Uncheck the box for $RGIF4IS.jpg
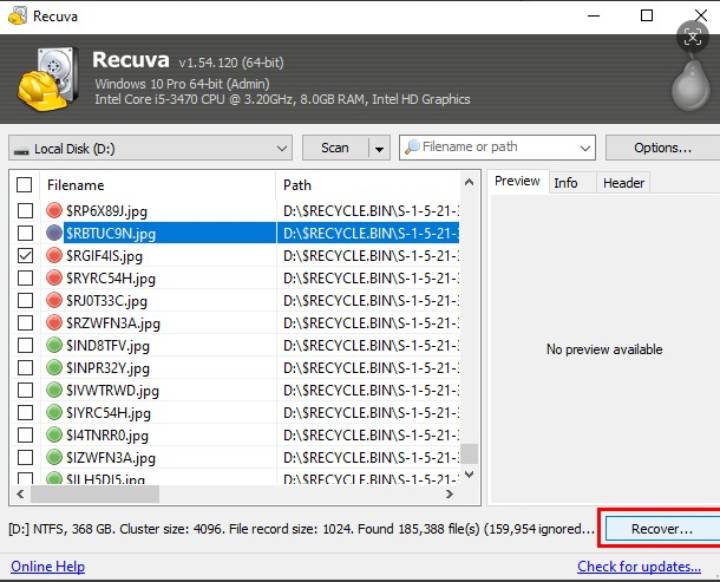 click(25, 255)
